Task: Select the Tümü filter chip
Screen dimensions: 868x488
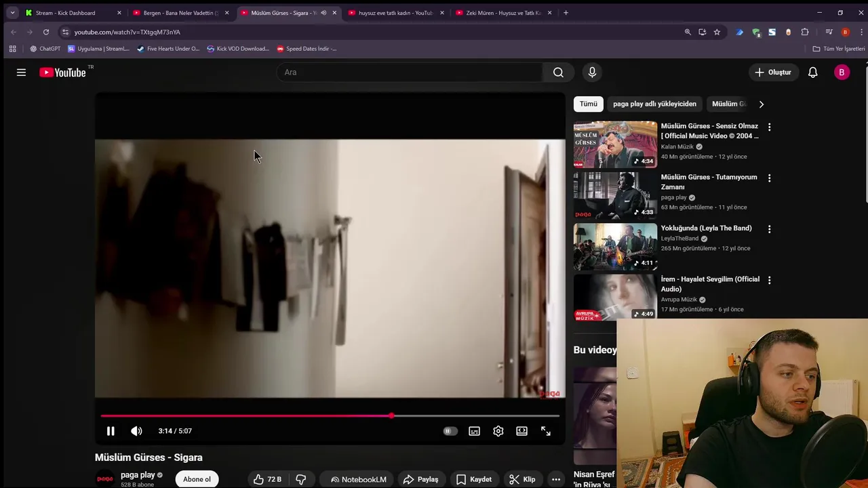Action: 589,104
